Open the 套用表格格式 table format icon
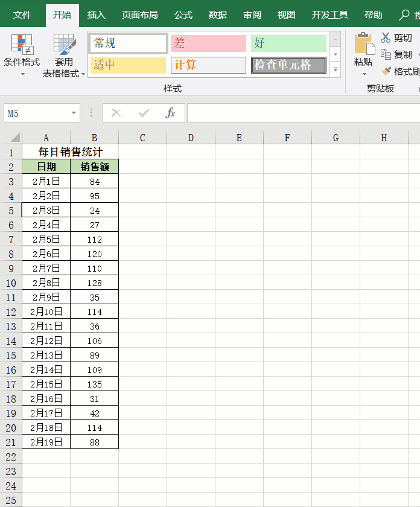This screenshot has height=507, width=420. (65, 44)
